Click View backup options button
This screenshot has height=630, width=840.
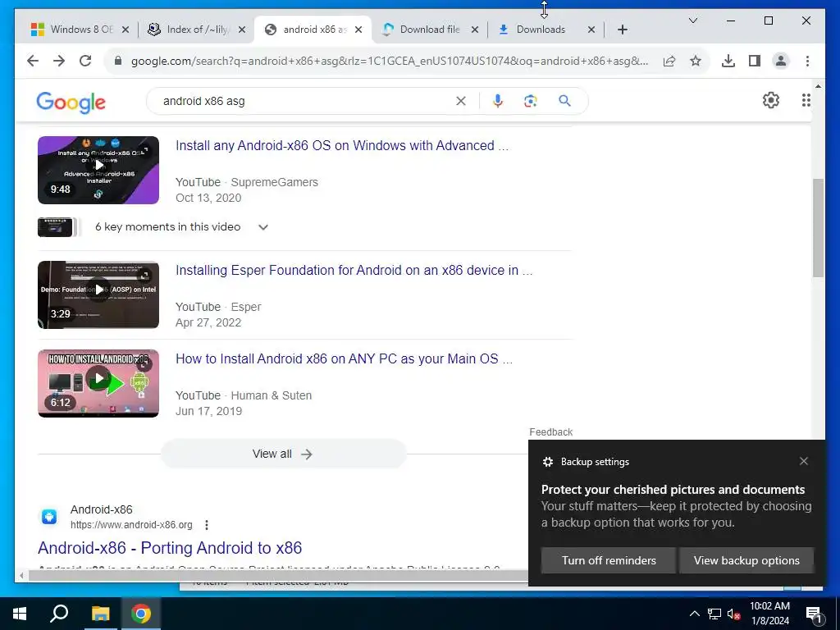coord(746,560)
